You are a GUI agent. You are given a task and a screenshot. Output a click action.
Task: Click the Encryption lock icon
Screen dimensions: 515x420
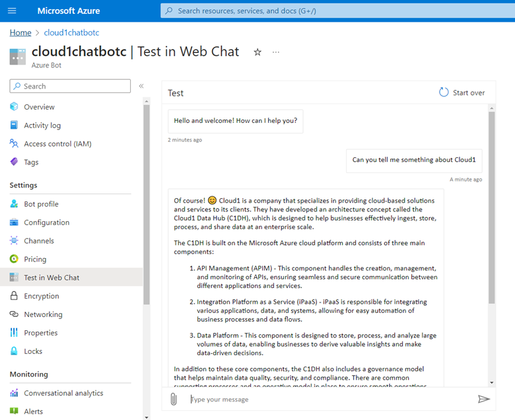pyautogui.click(x=14, y=296)
